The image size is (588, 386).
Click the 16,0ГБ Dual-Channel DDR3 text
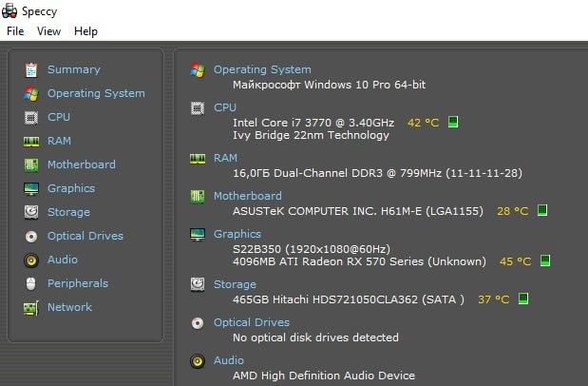click(x=377, y=173)
